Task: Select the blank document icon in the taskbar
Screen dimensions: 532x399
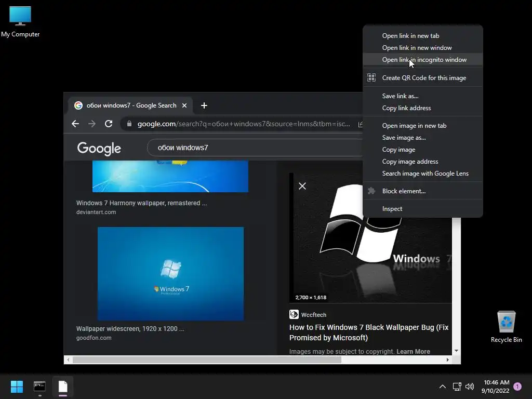Action: 63,387
